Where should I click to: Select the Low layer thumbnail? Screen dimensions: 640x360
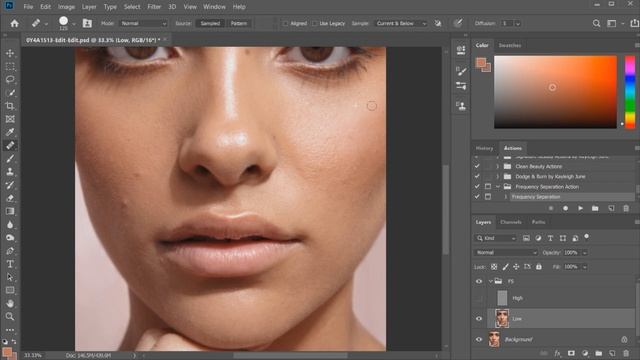pos(502,318)
